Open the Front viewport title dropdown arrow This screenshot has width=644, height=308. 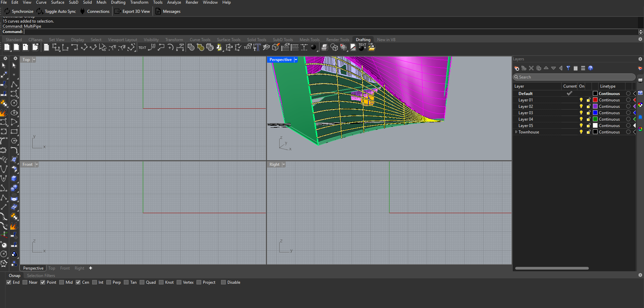coord(37,164)
